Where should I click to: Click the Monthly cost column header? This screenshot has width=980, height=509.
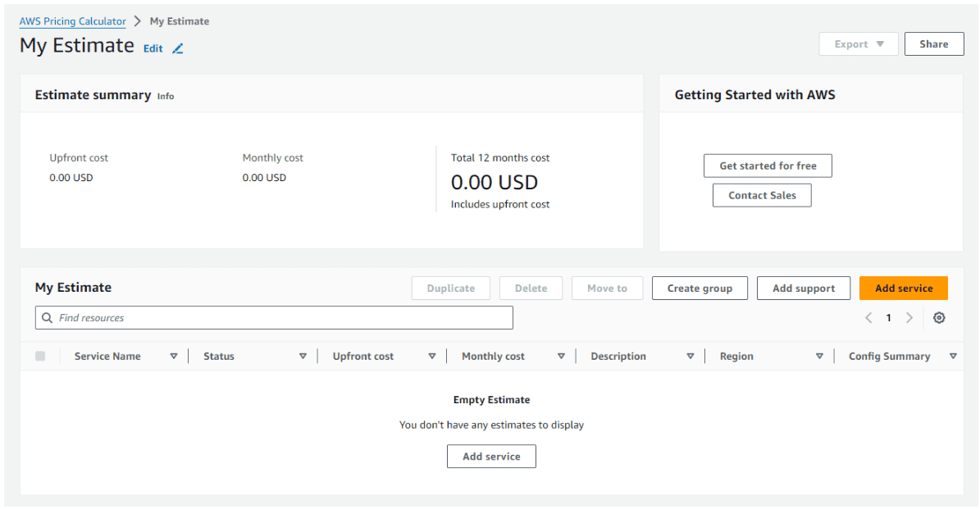click(493, 356)
